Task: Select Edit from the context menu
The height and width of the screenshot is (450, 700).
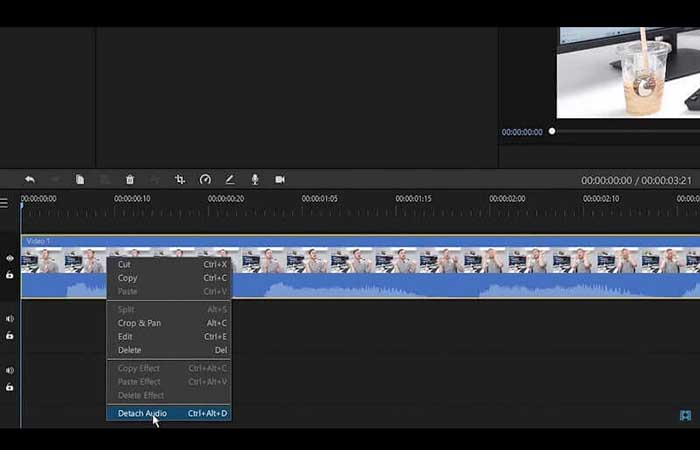Action: [x=169, y=337]
